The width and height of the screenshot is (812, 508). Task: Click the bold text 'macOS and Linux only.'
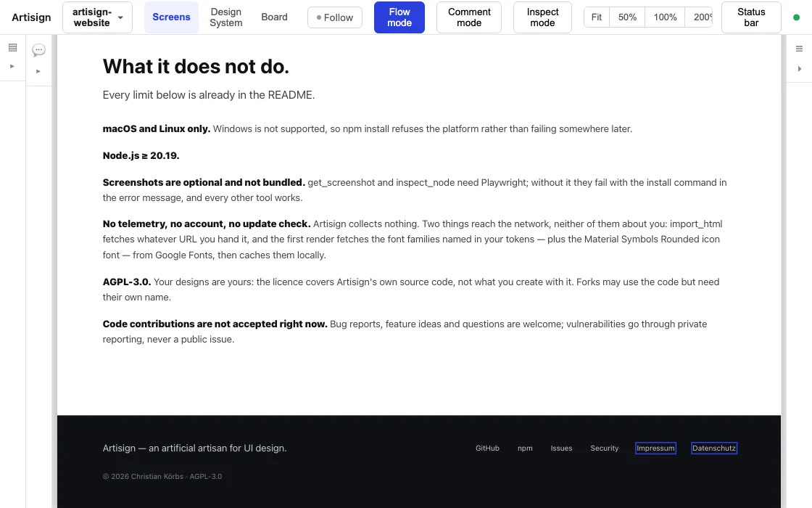[157, 129]
